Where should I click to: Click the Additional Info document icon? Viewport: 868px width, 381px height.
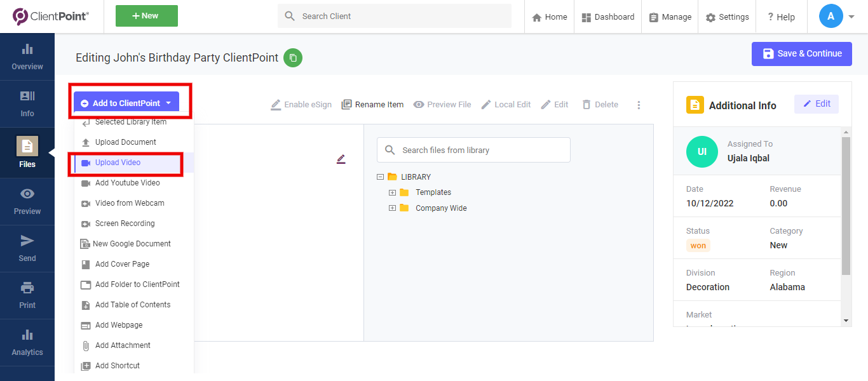[695, 105]
